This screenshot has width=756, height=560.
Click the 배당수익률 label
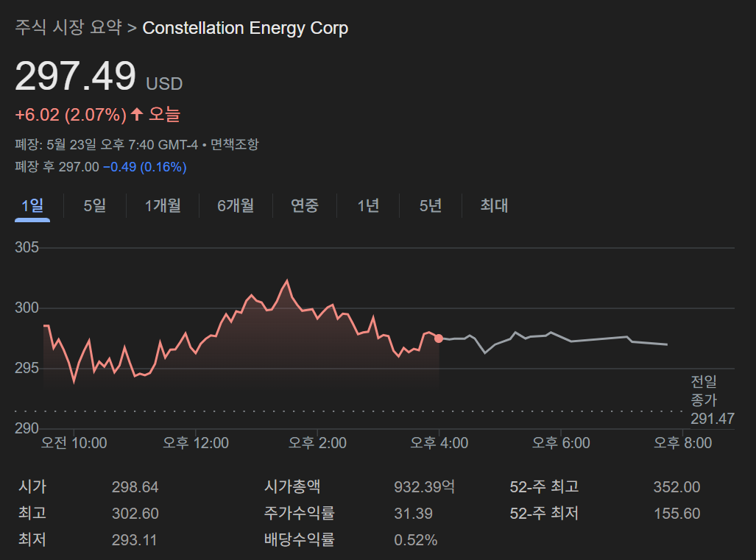click(300, 539)
